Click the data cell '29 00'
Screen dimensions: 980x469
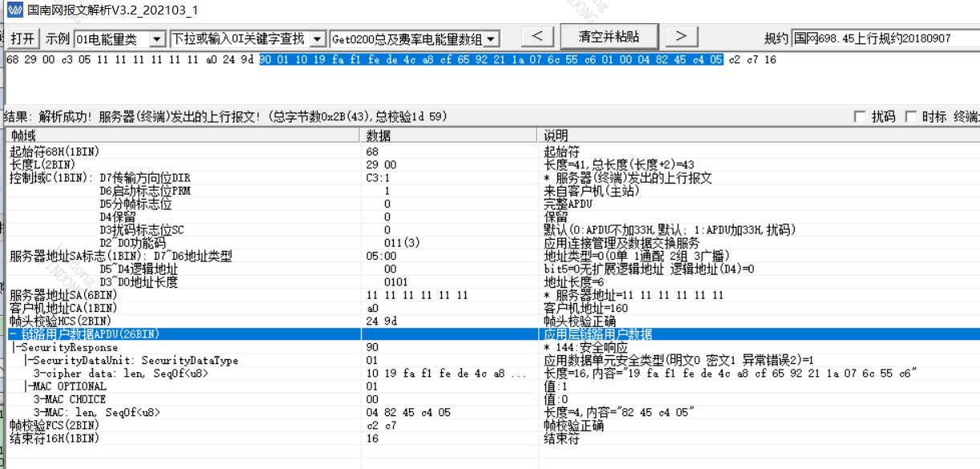pos(381,164)
